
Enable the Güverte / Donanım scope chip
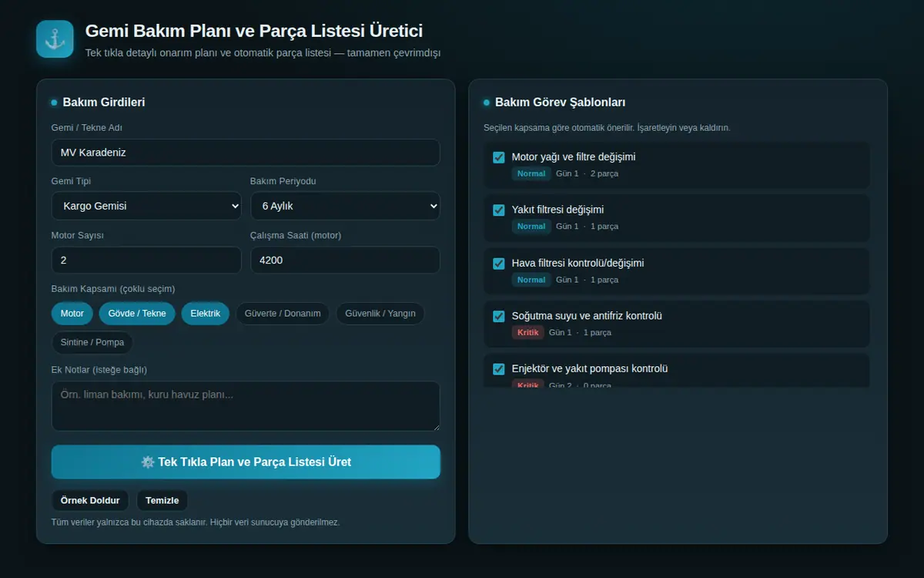(283, 314)
